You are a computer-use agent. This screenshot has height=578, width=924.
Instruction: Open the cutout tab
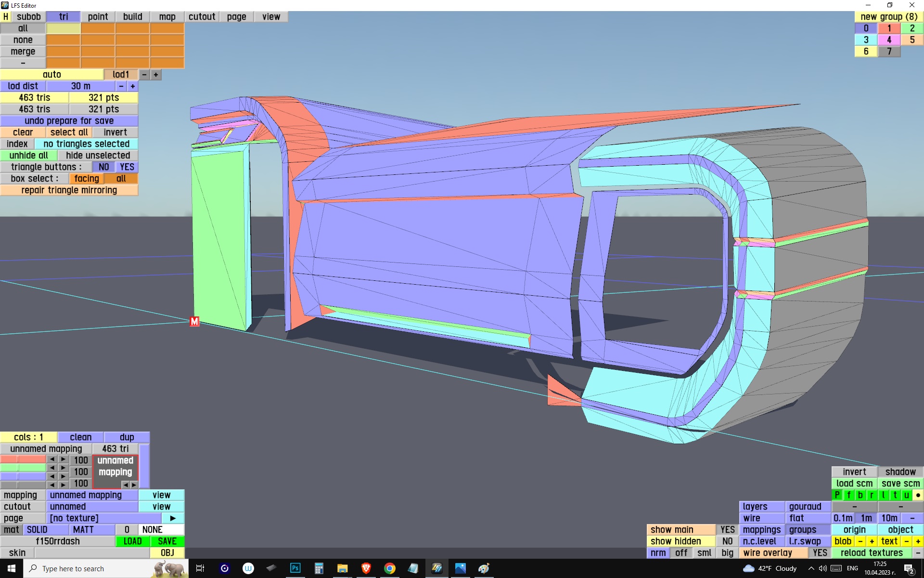(202, 17)
